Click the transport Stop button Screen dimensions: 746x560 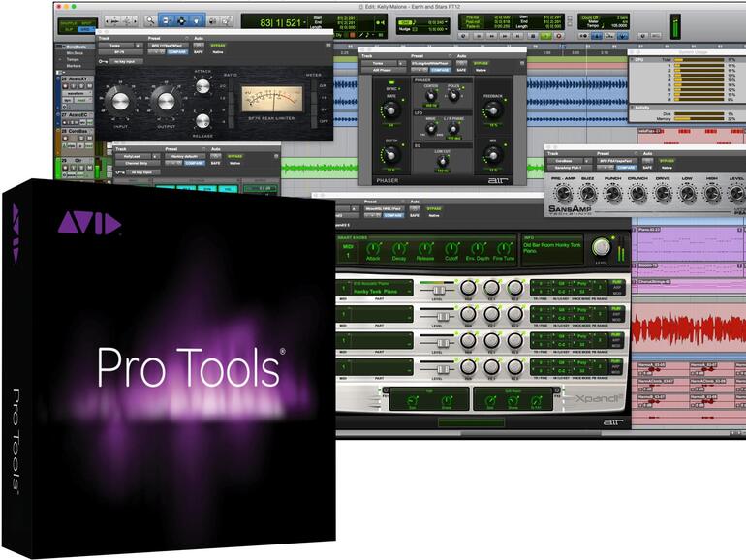(x=533, y=36)
